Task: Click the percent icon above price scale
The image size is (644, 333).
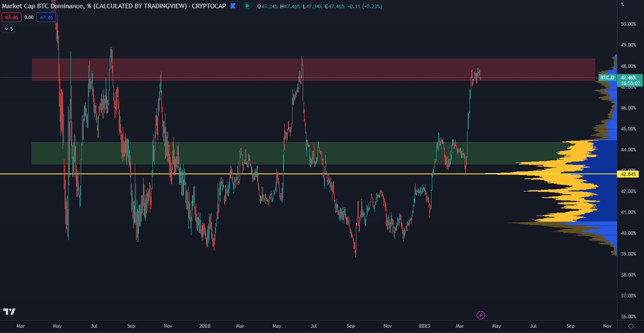Action: 622,4
